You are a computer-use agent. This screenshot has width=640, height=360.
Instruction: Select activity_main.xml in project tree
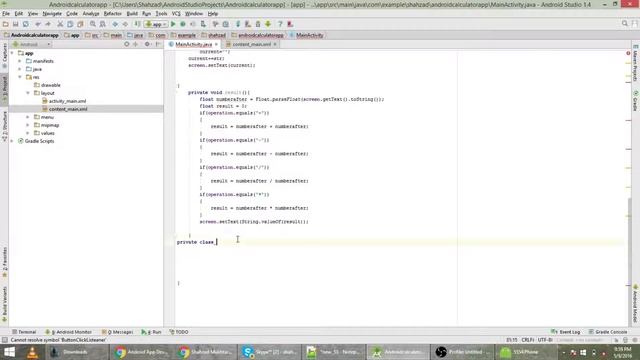67,101
